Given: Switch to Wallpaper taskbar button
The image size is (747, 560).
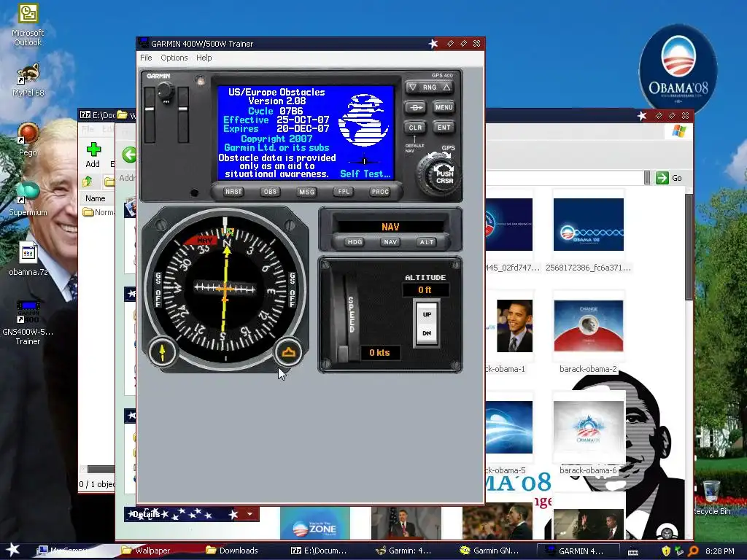Looking at the screenshot, I should 146,551.
